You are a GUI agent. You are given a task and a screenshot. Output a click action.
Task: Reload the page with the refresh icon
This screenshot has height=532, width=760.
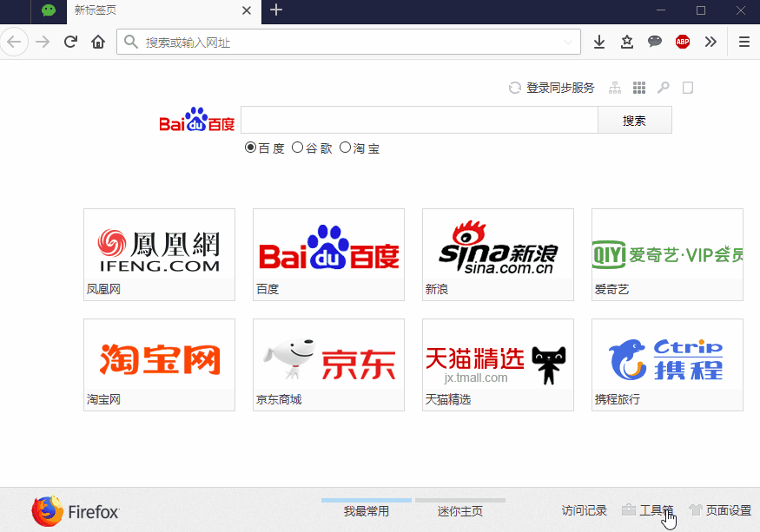pyautogui.click(x=70, y=43)
